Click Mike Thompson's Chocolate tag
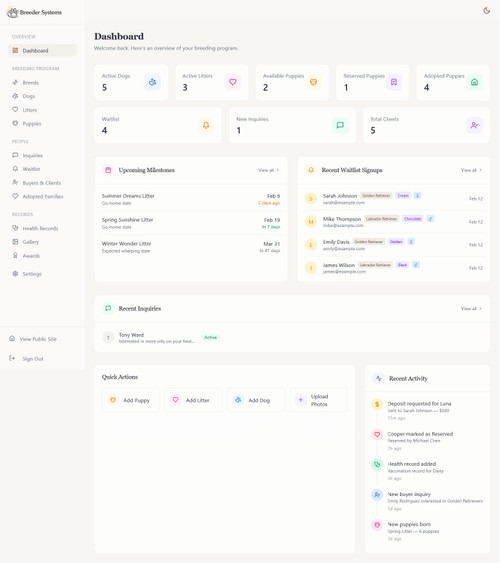 [413, 219]
